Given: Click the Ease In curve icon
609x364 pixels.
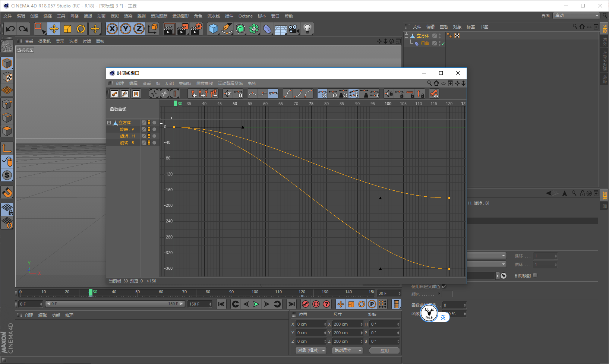Looking at the screenshot, I should coord(298,94).
